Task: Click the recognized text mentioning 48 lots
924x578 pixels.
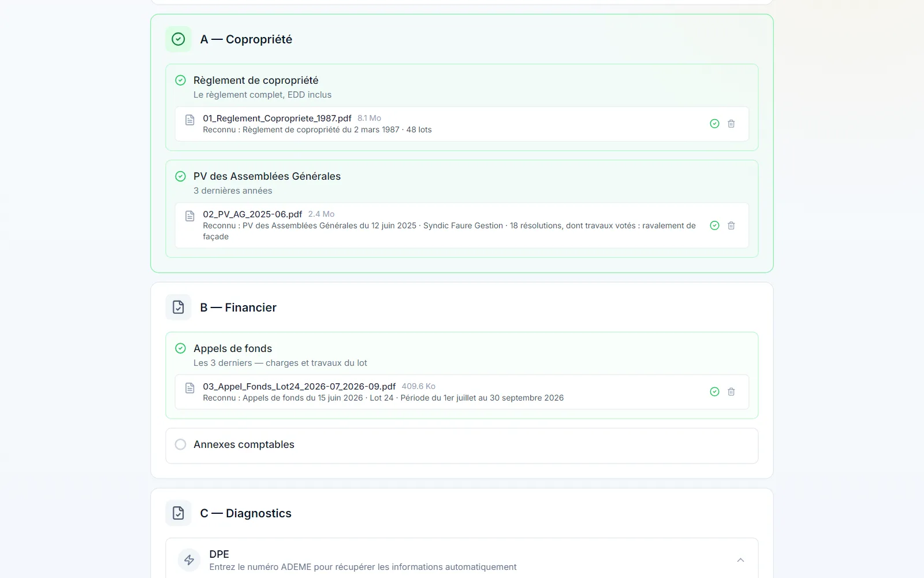Action: [317, 130]
